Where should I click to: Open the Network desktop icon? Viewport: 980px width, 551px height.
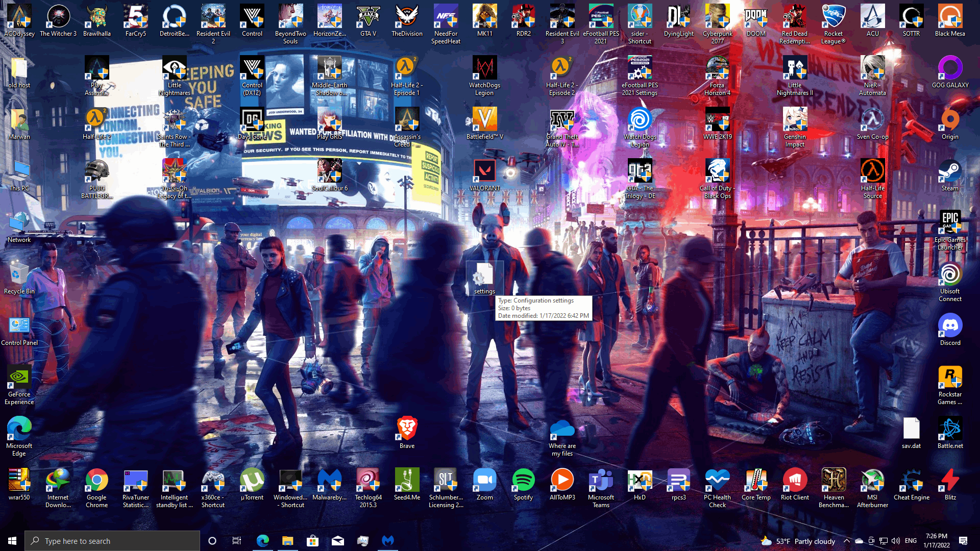(x=19, y=227)
